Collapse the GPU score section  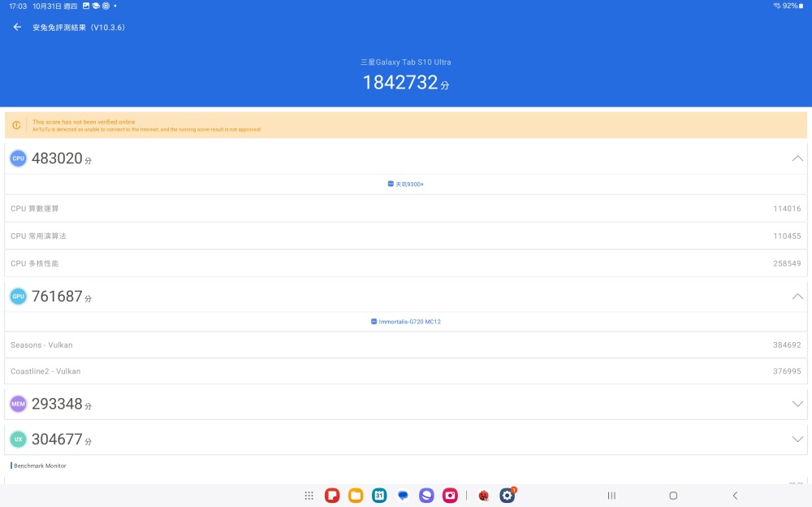(x=797, y=297)
